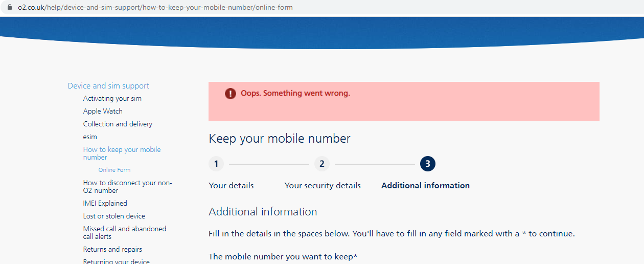Go to Your security details step label
The image size is (644, 264).
pos(323,185)
